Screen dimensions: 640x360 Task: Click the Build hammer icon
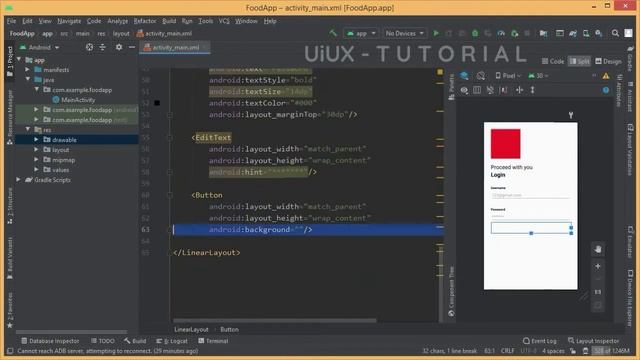tap(333, 33)
